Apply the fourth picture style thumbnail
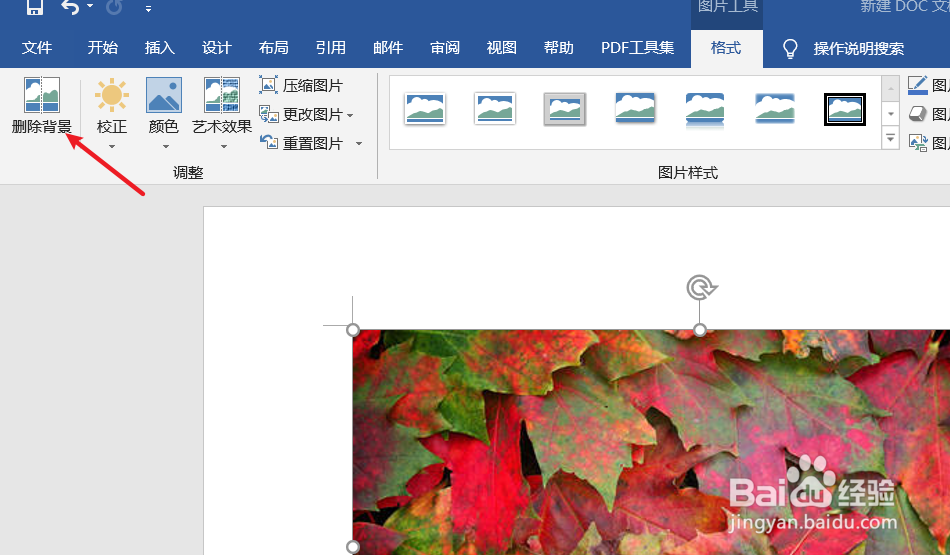Image resolution: width=950 pixels, height=555 pixels. [x=635, y=108]
